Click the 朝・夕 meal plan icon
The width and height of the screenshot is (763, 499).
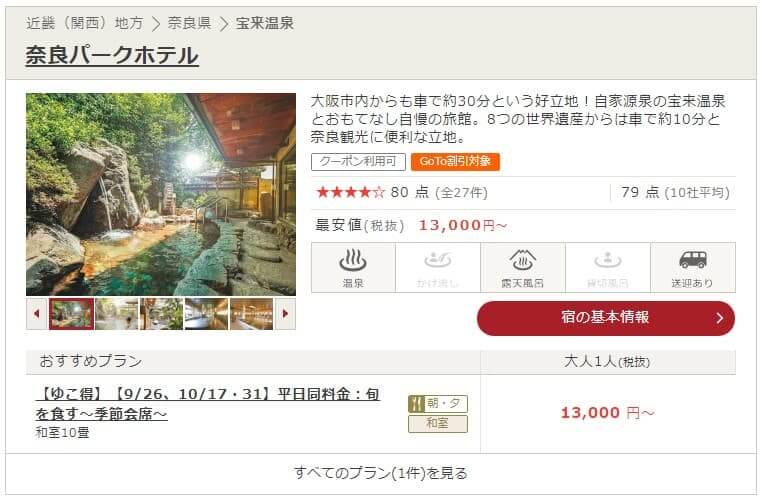tap(437, 404)
